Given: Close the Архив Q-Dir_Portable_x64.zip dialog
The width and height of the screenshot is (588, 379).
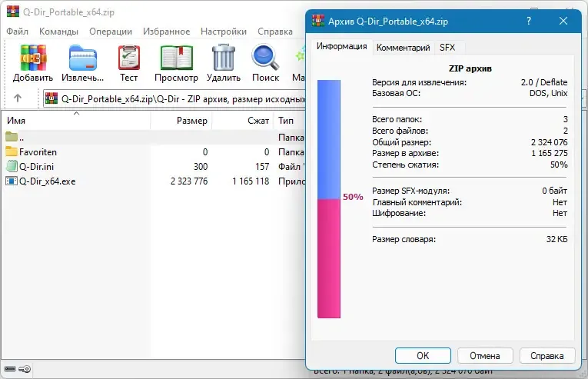Looking at the screenshot, I should point(563,21).
